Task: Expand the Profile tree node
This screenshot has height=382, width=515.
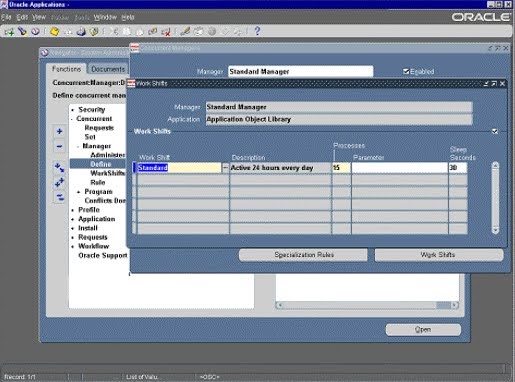Action: 73,210
